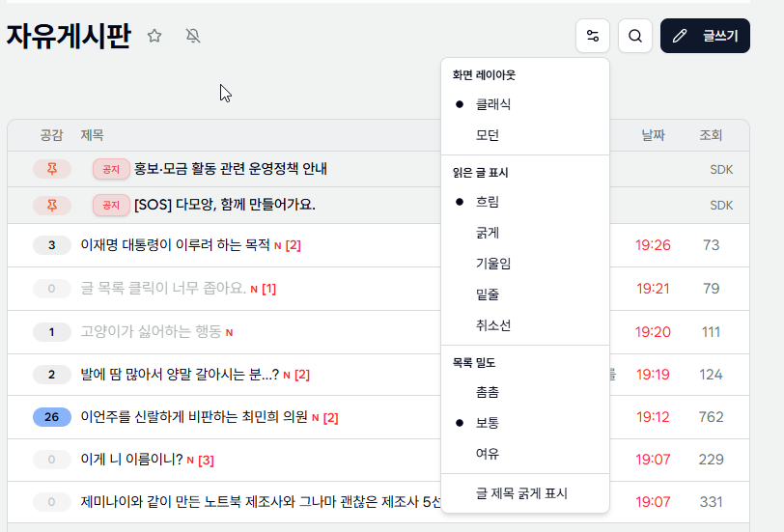Click the 19:26 timestamp
784x532 pixels.
[x=653, y=245]
